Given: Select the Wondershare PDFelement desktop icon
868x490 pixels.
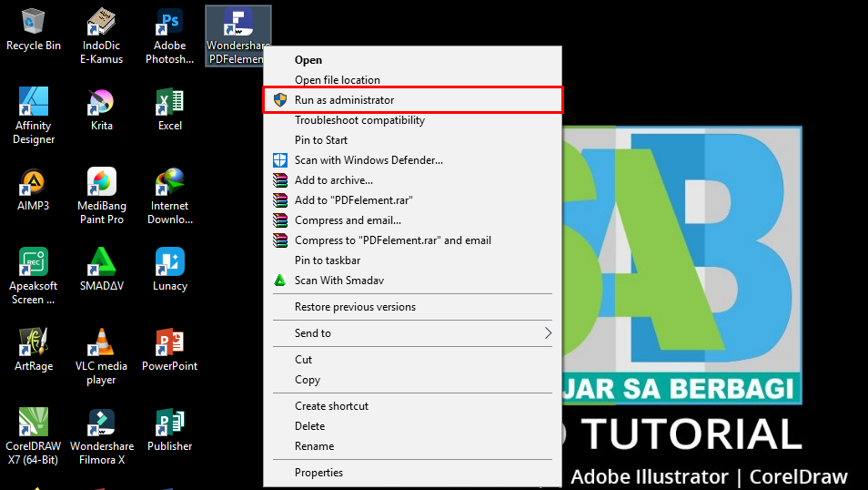Looking at the screenshot, I should pos(238,36).
